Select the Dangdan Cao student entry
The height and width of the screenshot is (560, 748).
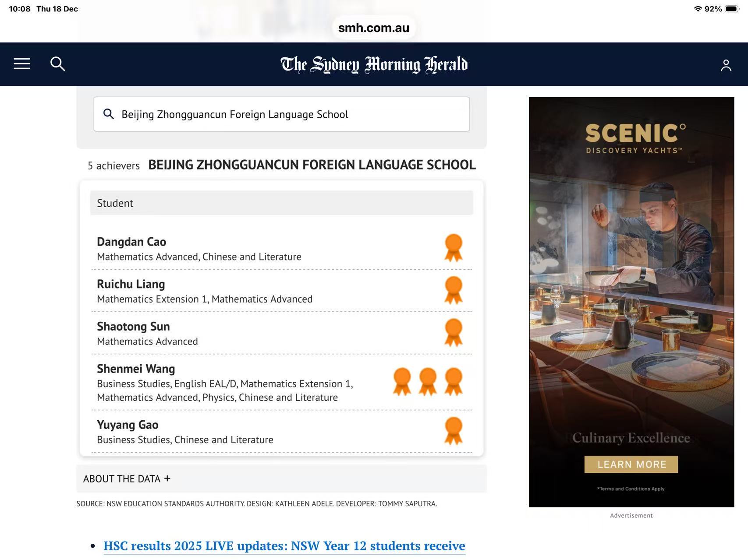pos(131,242)
